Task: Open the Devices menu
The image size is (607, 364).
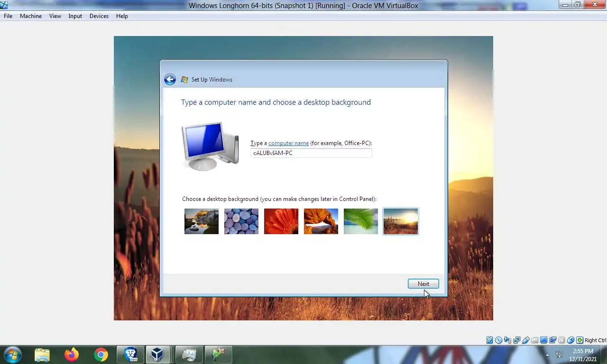Action: [99, 16]
